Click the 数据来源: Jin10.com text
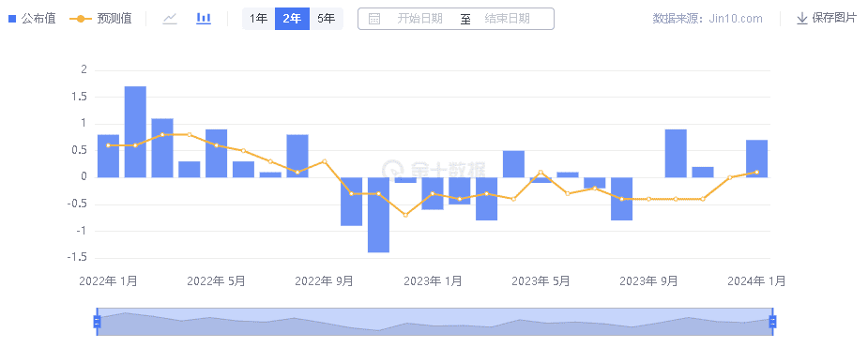The image size is (868, 348). pyautogui.click(x=708, y=19)
